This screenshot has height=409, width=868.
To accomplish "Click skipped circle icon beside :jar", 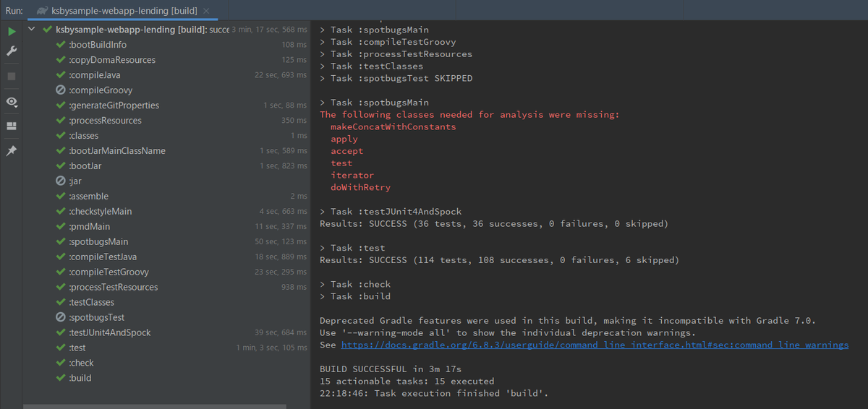I will [x=61, y=181].
